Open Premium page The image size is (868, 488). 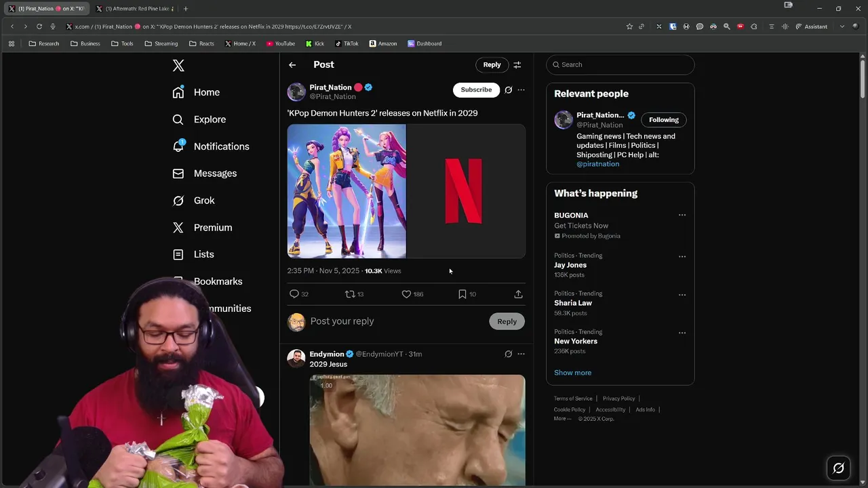pyautogui.click(x=202, y=228)
